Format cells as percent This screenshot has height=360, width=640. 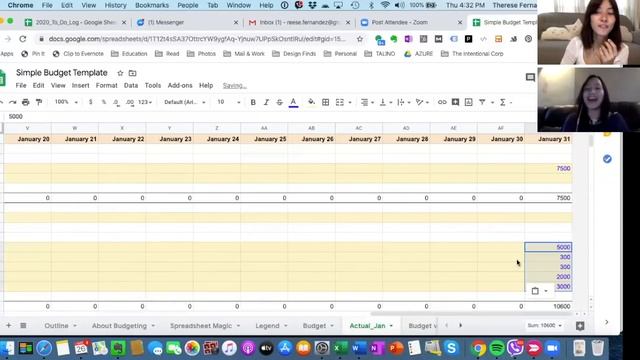104,102
